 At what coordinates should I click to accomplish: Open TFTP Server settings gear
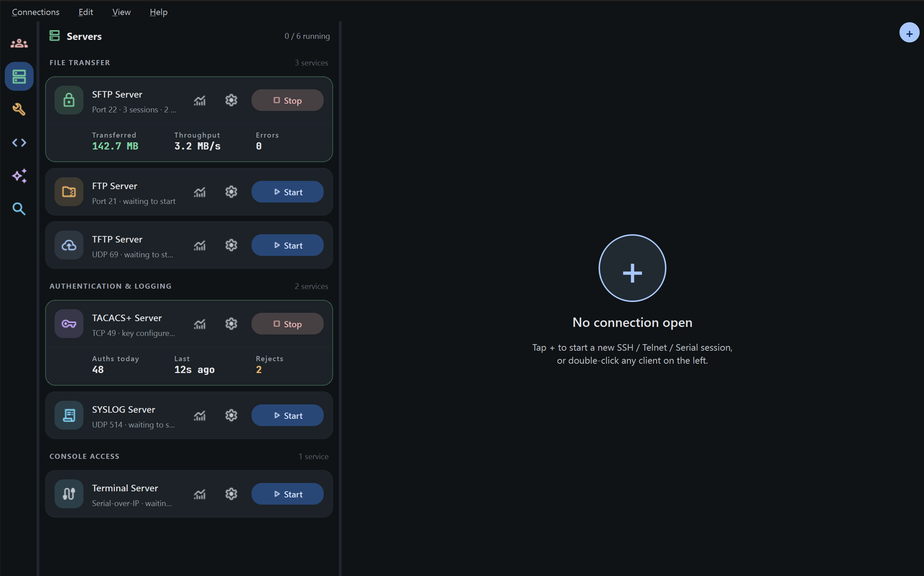[231, 245]
